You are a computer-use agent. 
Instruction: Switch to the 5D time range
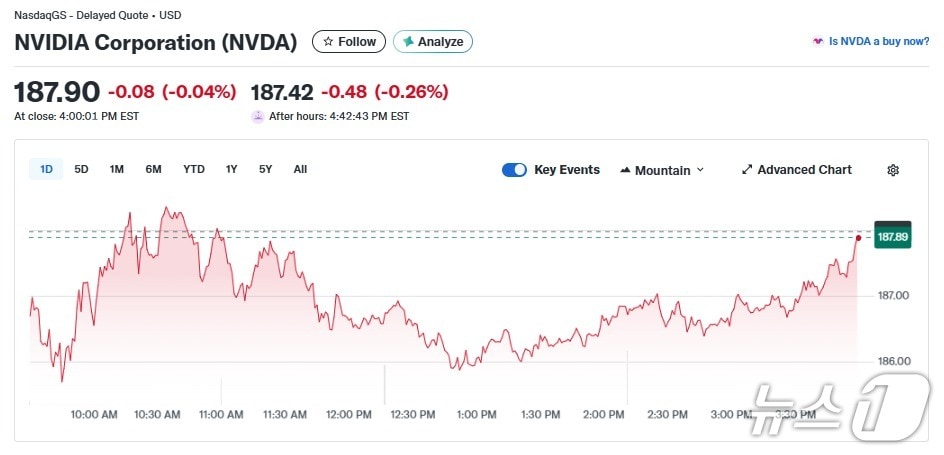81,169
